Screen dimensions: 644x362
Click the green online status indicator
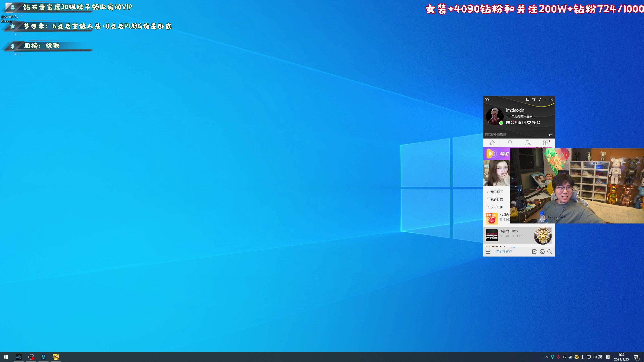pos(501,123)
